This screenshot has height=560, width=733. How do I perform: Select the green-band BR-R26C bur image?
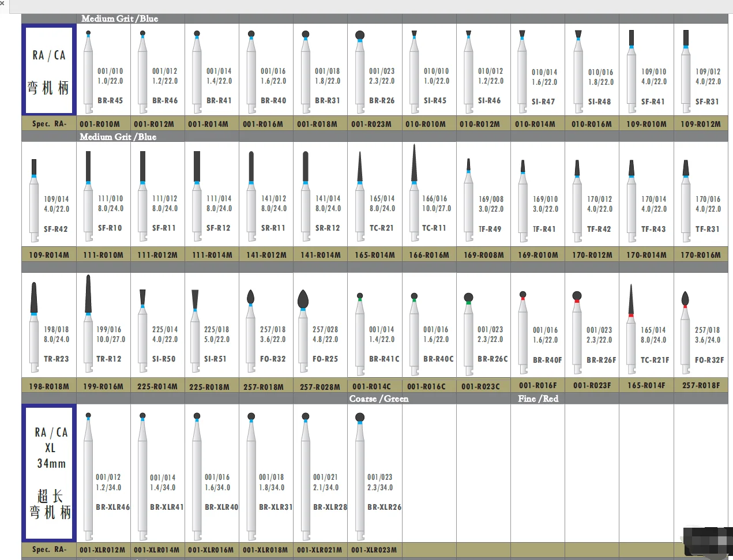click(468, 333)
